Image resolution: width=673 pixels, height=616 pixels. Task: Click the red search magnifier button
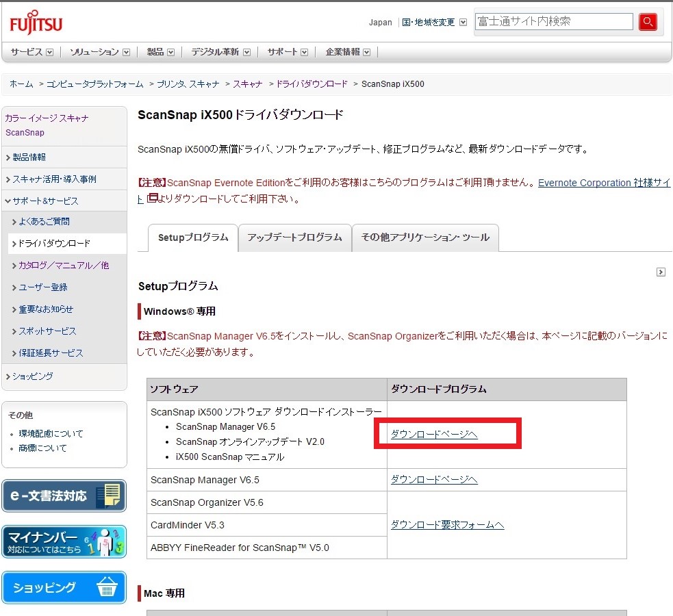click(648, 22)
